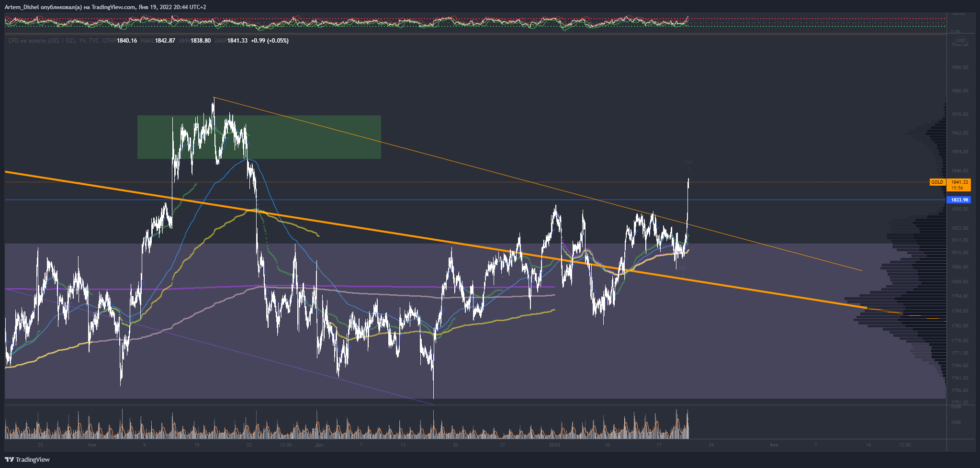
Task: Click the 1822.00 price axis label
Action: [959, 228]
